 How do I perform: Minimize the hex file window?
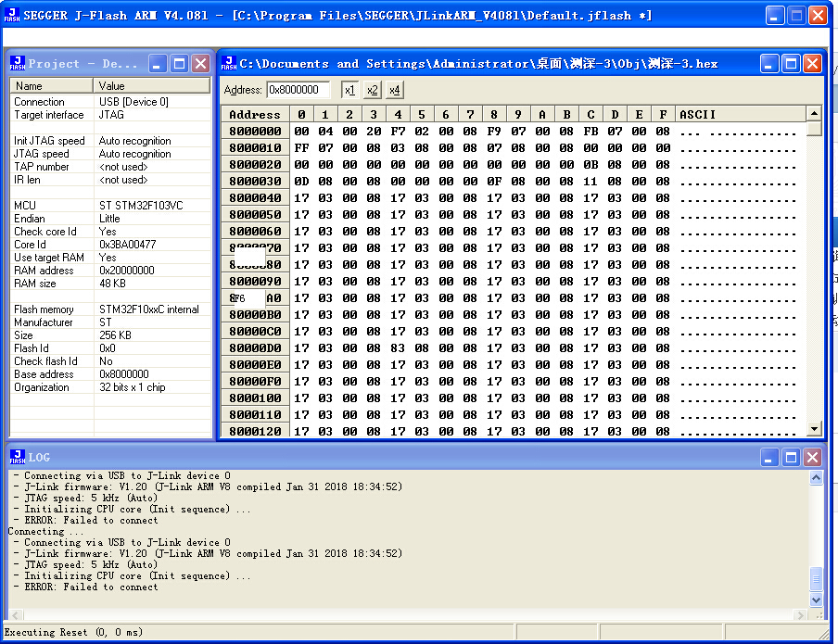tap(768, 64)
